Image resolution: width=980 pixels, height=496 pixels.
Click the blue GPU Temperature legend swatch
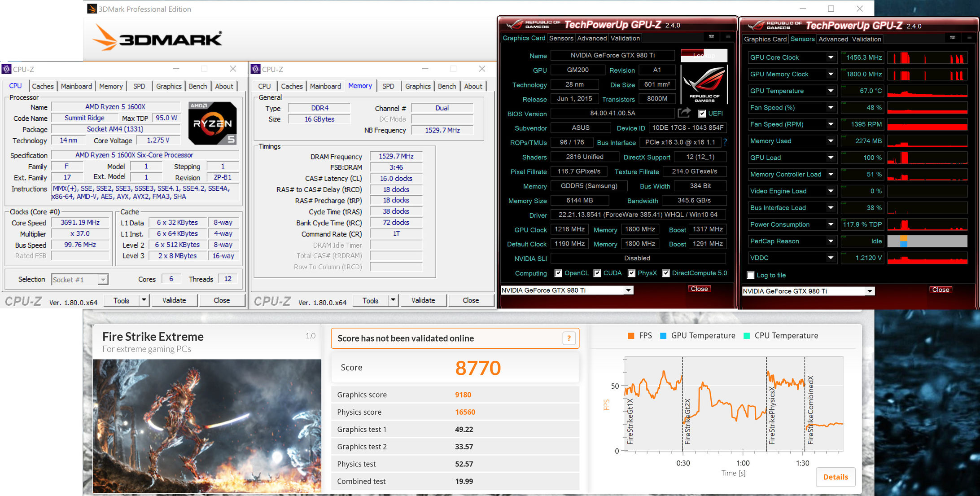pyautogui.click(x=663, y=336)
